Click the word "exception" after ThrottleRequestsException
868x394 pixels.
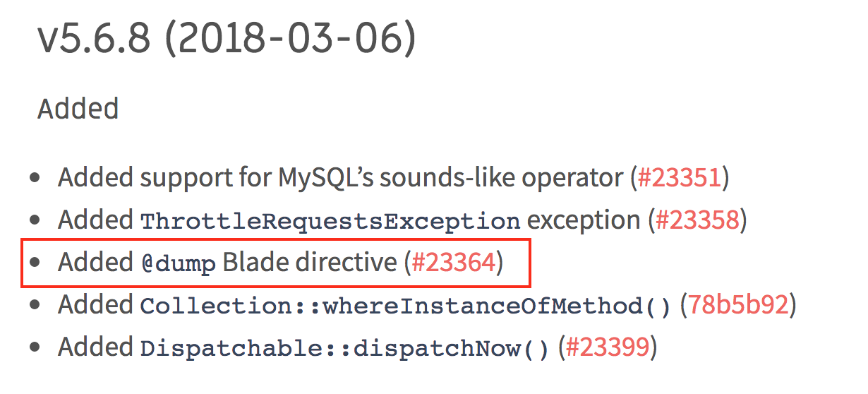[584, 221]
